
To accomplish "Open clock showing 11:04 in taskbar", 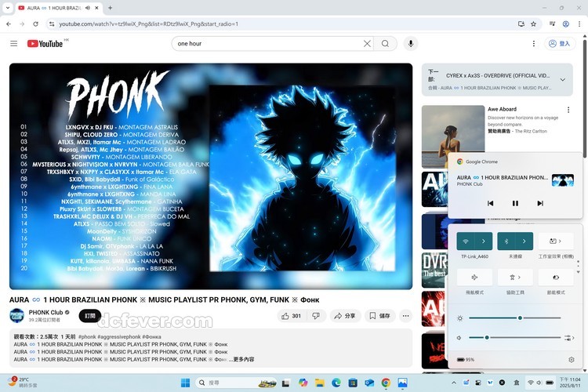I will click(x=570, y=383).
